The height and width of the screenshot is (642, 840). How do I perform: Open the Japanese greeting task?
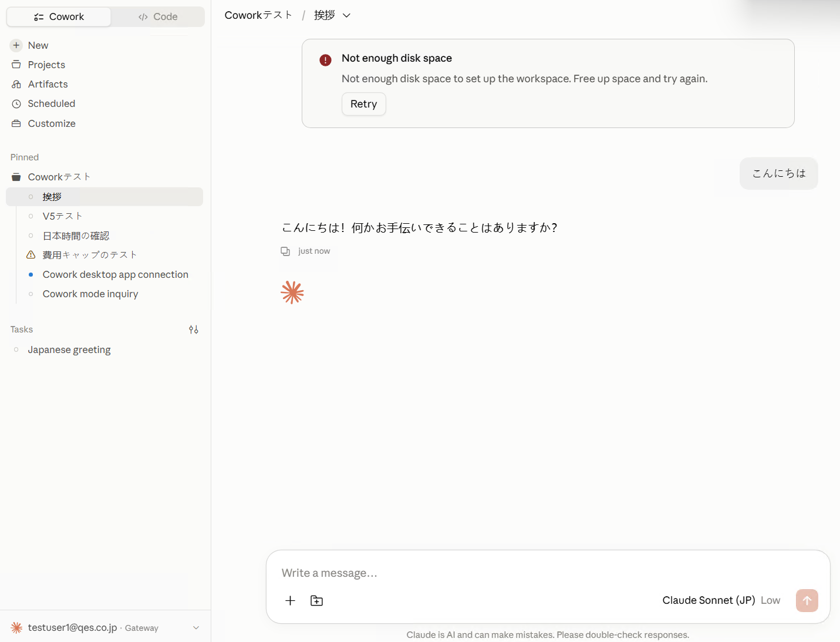(69, 349)
